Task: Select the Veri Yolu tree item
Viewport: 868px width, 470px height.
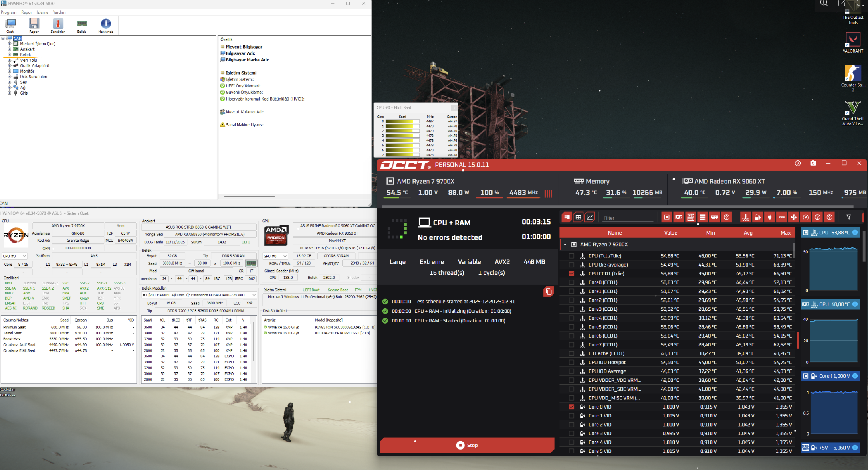Action: pos(28,60)
